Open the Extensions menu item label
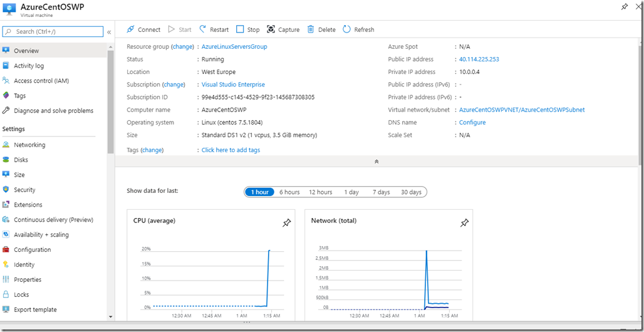 [x=28, y=205]
